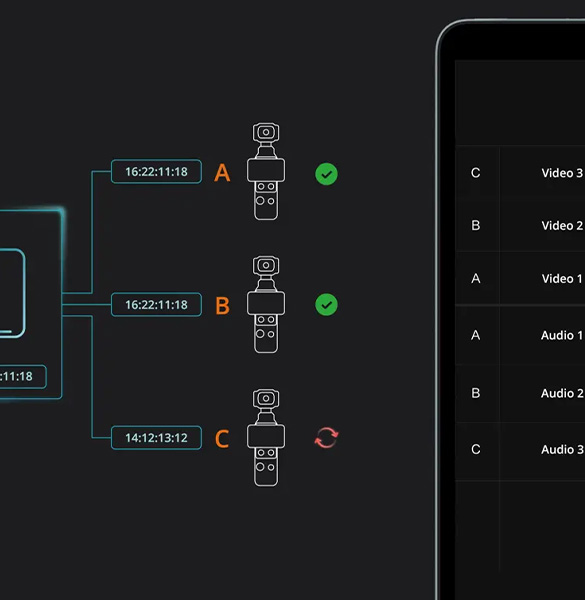Select the Audio 1 track row
585x600 pixels.
[520, 335]
